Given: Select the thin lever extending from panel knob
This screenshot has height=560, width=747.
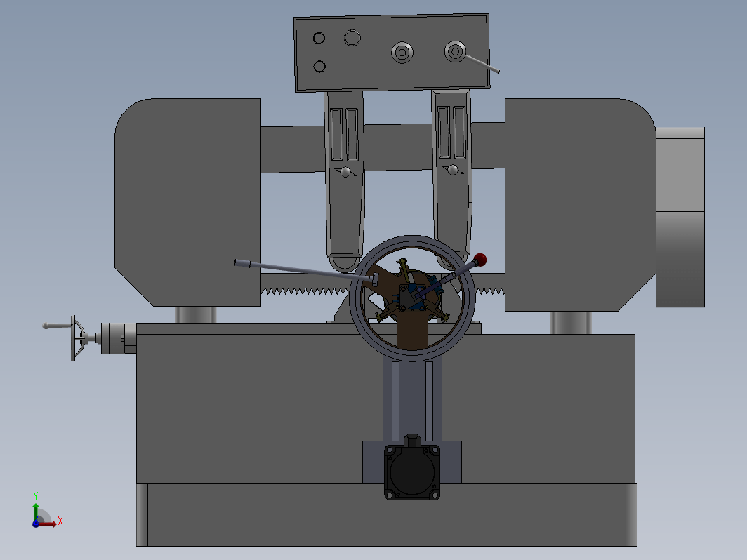Looking at the screenshot, I should point(482,65).
